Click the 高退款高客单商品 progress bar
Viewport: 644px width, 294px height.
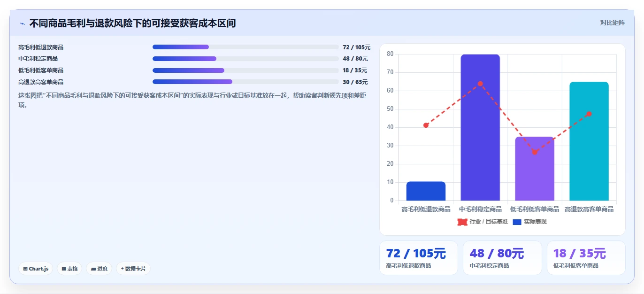(x=245, y=82)
